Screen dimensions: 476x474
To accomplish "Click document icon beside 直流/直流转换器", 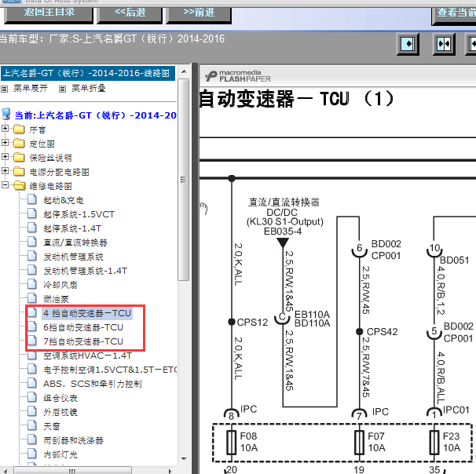I will 32,242.
